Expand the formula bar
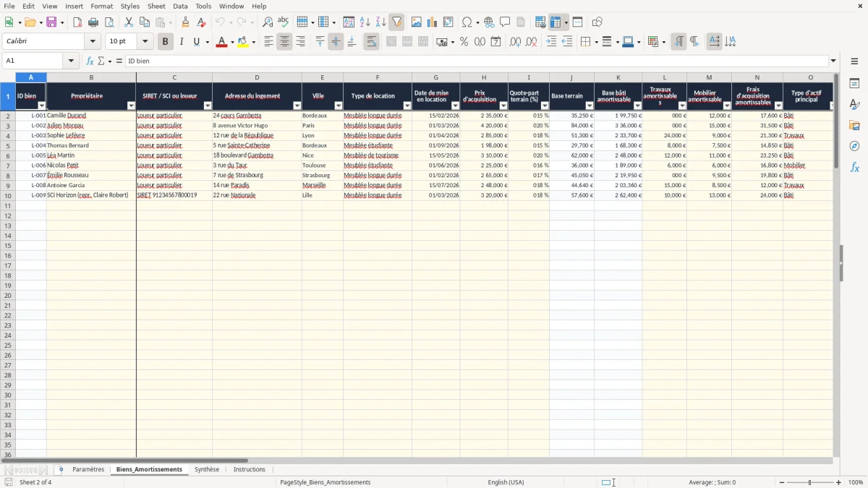The height and width of the screenshot is (488, 868). [833, 61]
